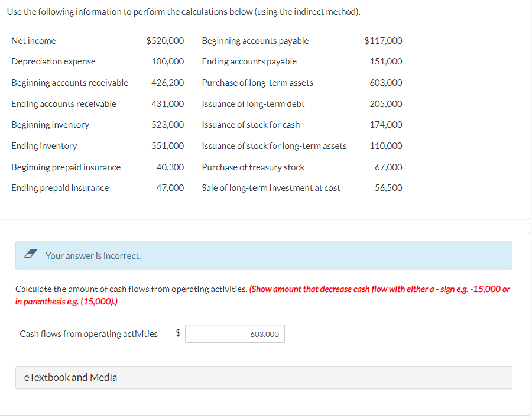The image size is (532, 418).
Task: Click the Depreciation expense row label
Action: 53,61
